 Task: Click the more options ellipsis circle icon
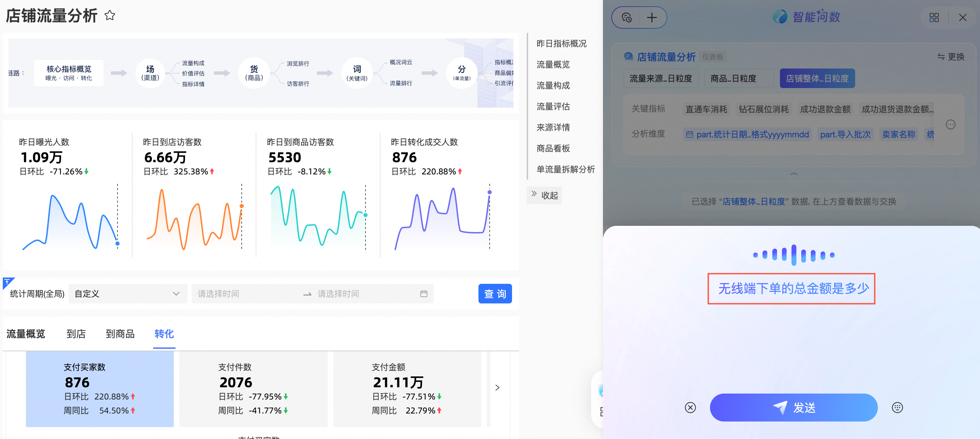coord(950,124)
